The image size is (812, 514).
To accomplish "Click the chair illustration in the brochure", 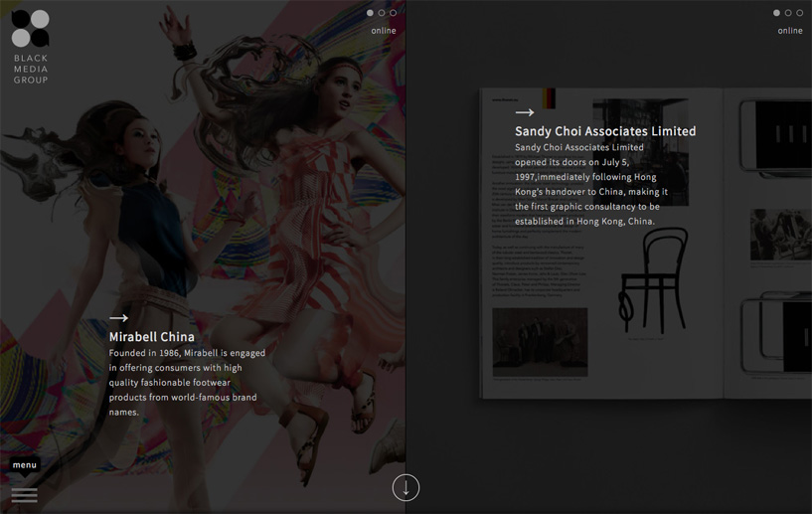I will click(x=653, y=279).
